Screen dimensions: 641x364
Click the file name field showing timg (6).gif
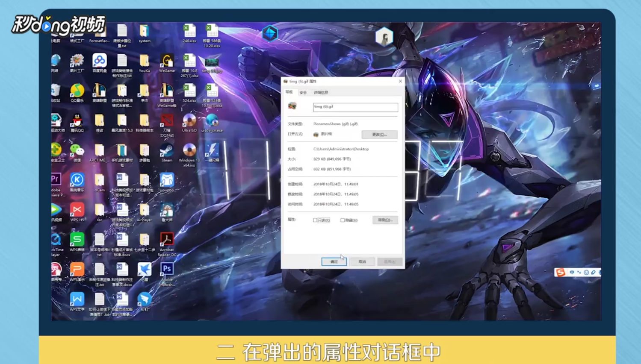(x=355, y=107)
